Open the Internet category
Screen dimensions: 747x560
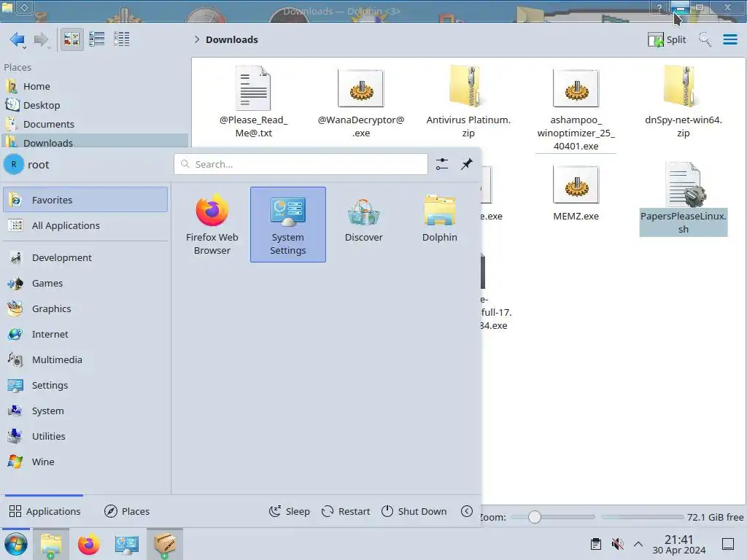click(85, 334)
